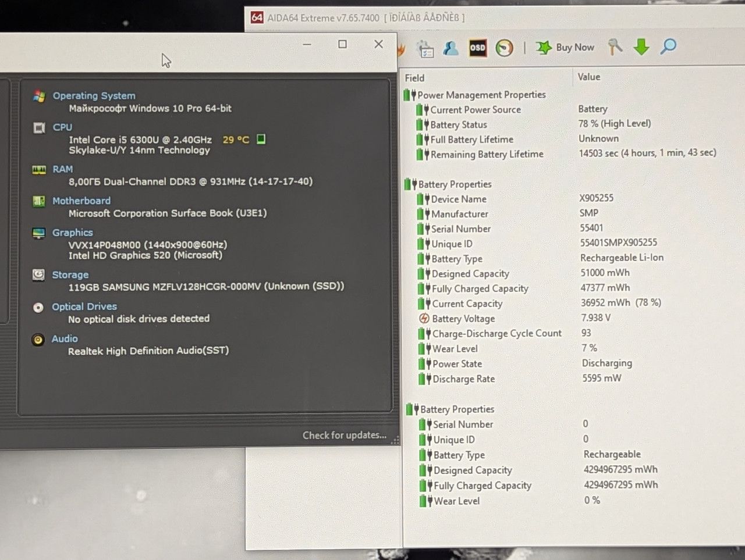Open the OSD panel icon in AIDA64 toolbar
Screen dimensions: 745x560
pyautogui.click(x=477, y=48)
